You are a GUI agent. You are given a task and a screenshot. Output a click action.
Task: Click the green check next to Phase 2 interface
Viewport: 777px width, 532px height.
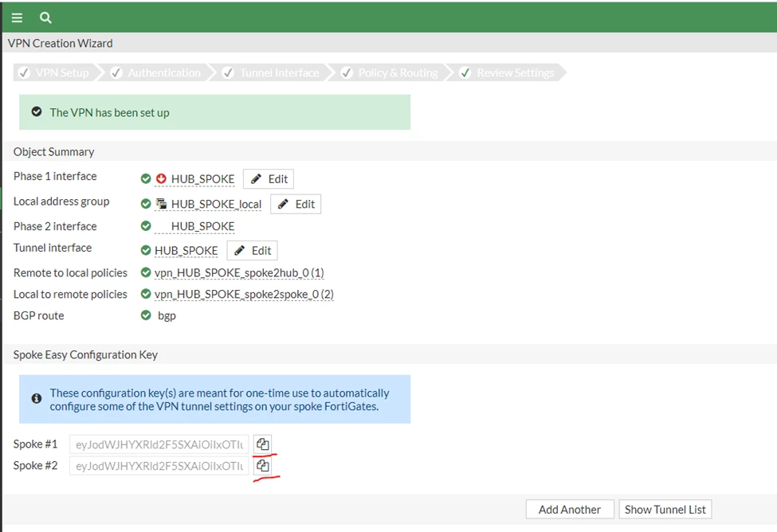146,226
